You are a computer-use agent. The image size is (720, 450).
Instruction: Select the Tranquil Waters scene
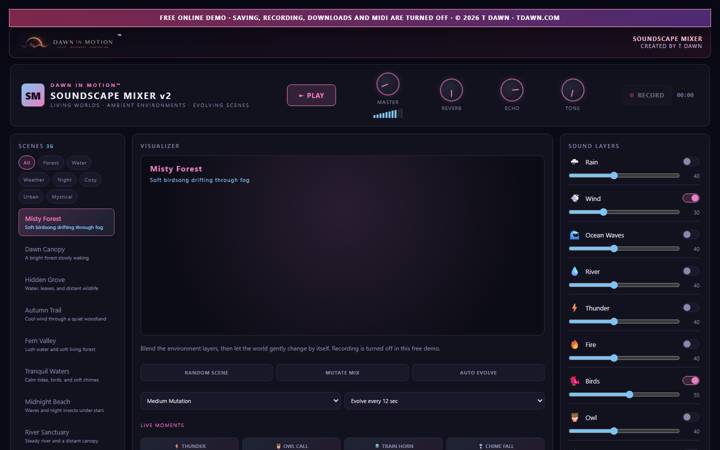pos(67,375)
